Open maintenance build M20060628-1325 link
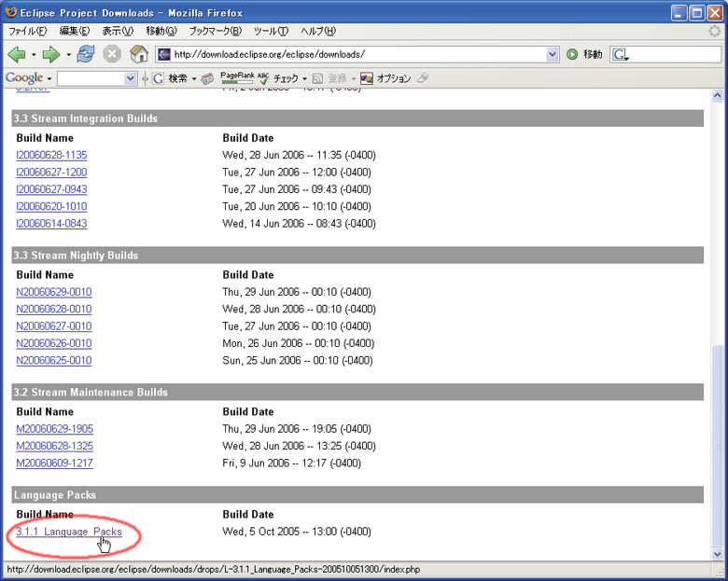 coord(55,446)
